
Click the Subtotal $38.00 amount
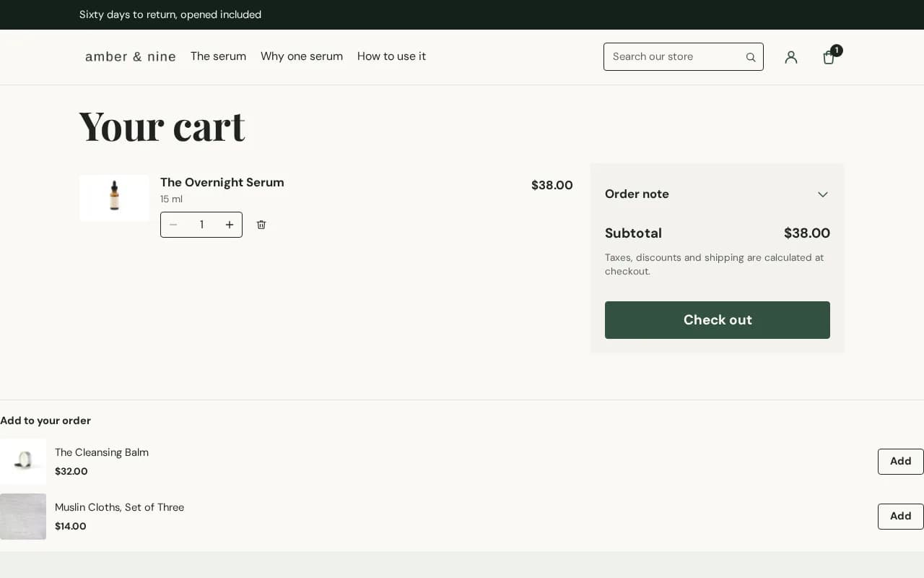[807, 233]
